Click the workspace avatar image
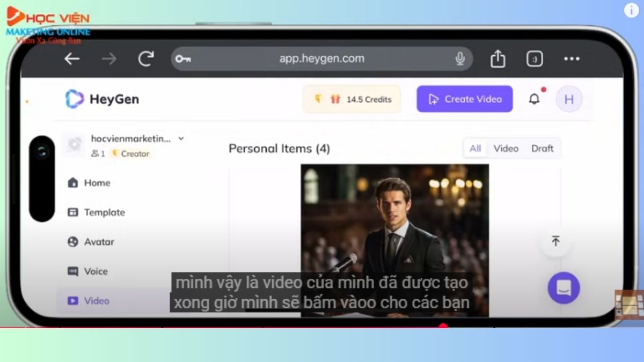 (x=75, y=145)
